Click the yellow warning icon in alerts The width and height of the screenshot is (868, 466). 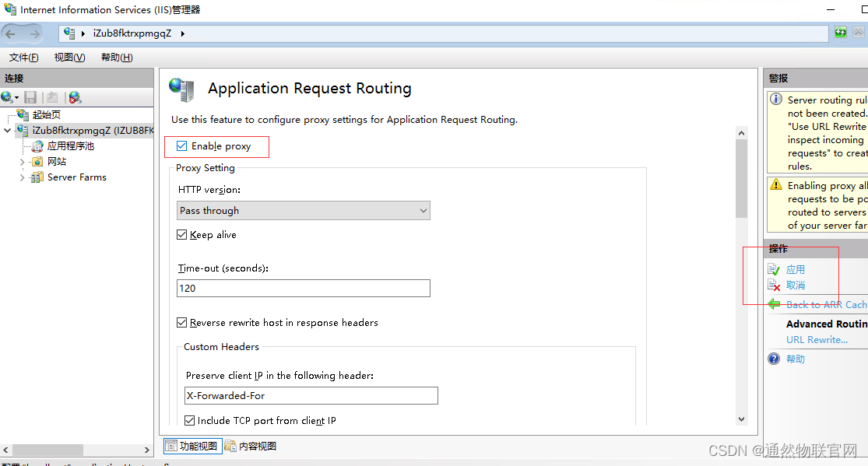coord(776,184)
